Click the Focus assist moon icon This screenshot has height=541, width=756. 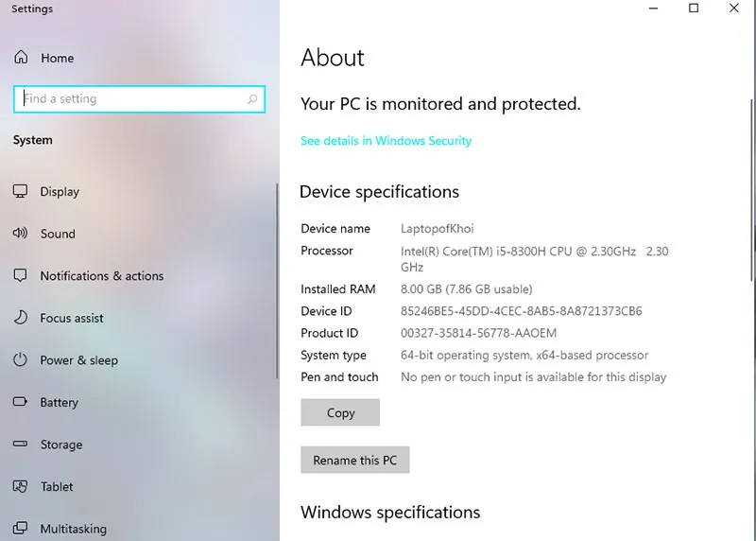pos(21,318)
